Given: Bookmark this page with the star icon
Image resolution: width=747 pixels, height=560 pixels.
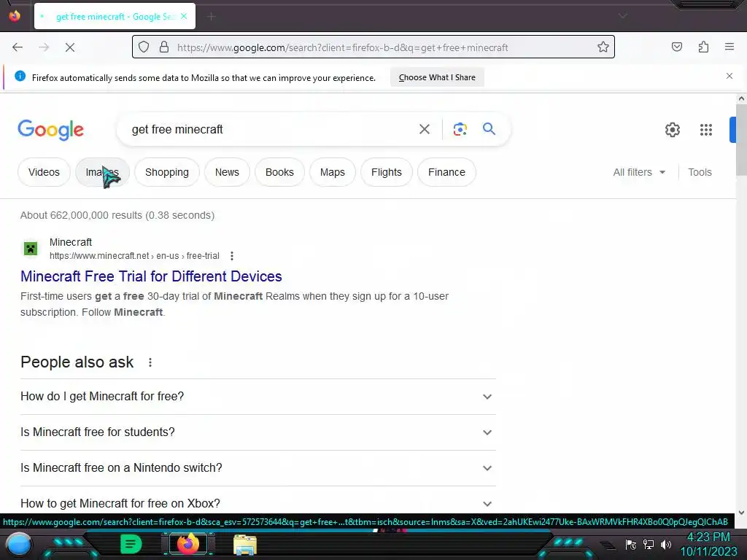Looking at the screenshot, I should point(603,47).
